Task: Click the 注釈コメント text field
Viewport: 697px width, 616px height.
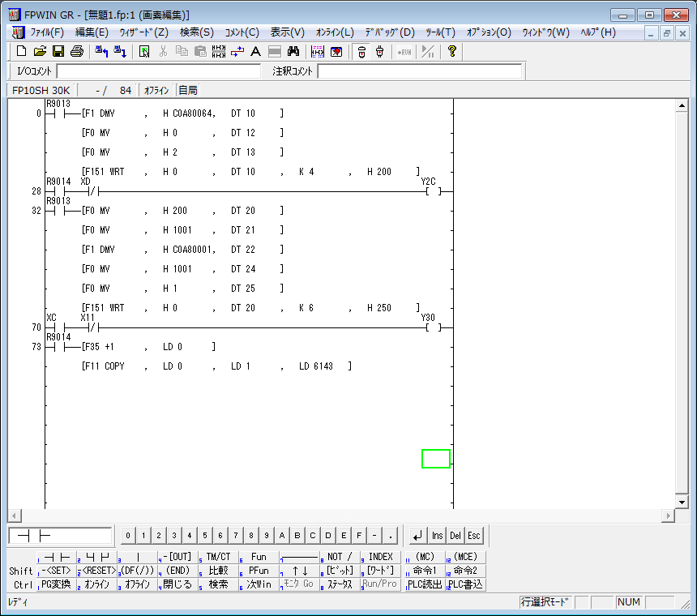Action: (419, 71)
